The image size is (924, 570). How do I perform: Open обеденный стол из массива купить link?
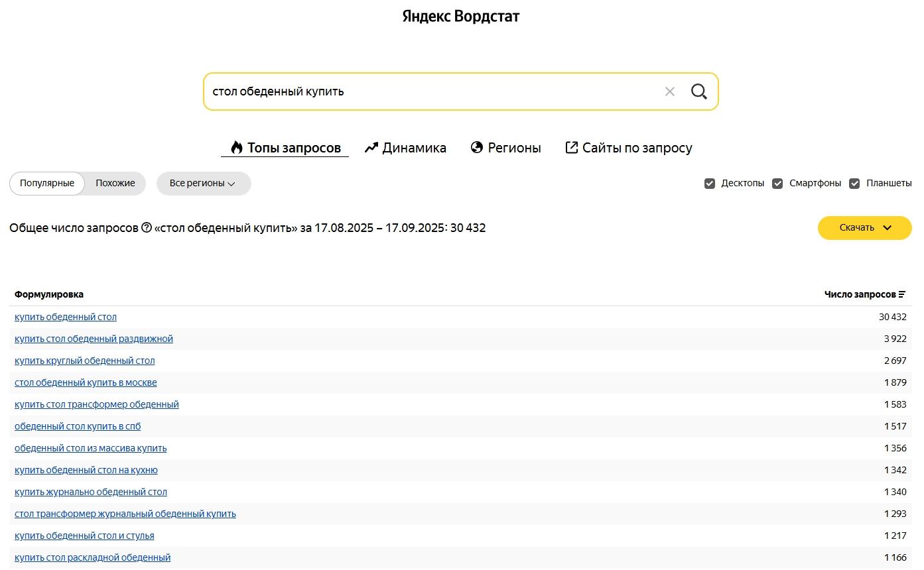[x=90, y=448]
